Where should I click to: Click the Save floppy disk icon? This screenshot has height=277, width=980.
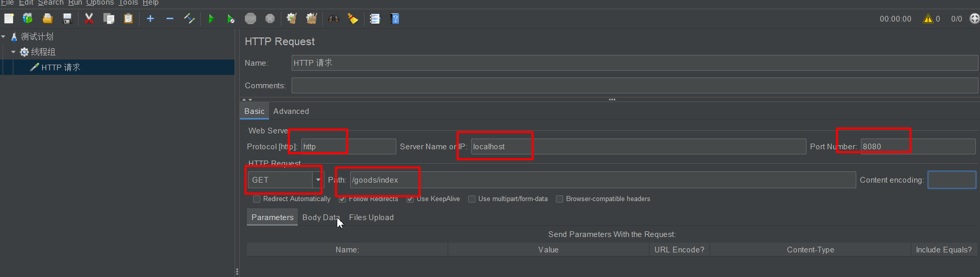coord(67,19)
